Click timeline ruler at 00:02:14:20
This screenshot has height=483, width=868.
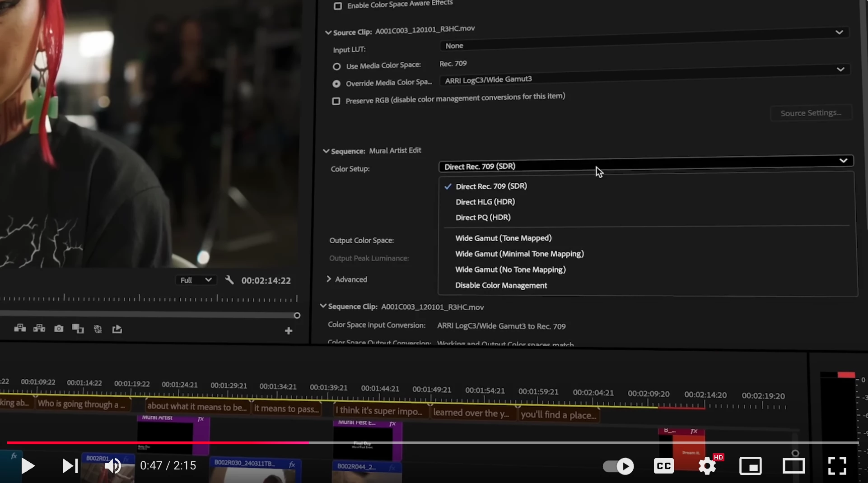coord(705,395)
